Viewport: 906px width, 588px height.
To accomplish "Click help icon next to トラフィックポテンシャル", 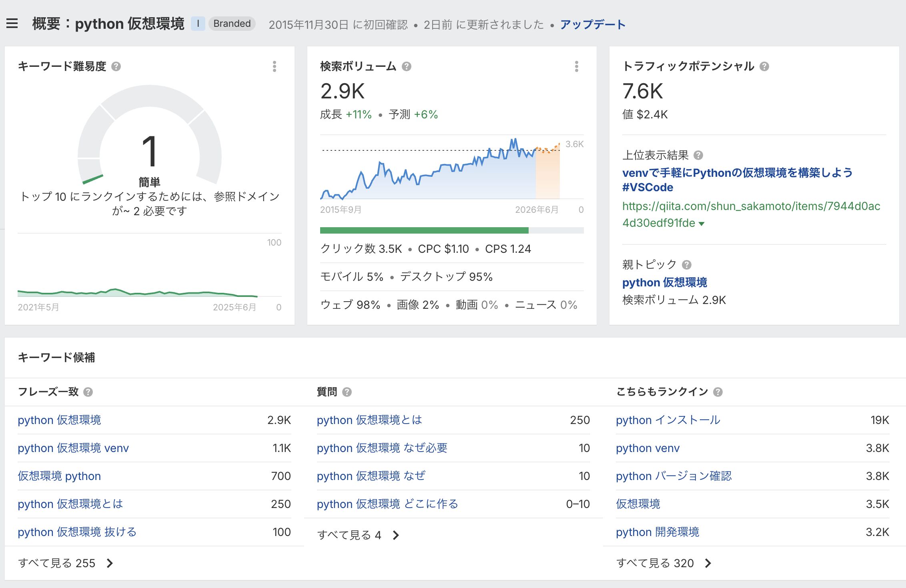I will point(764,66).
